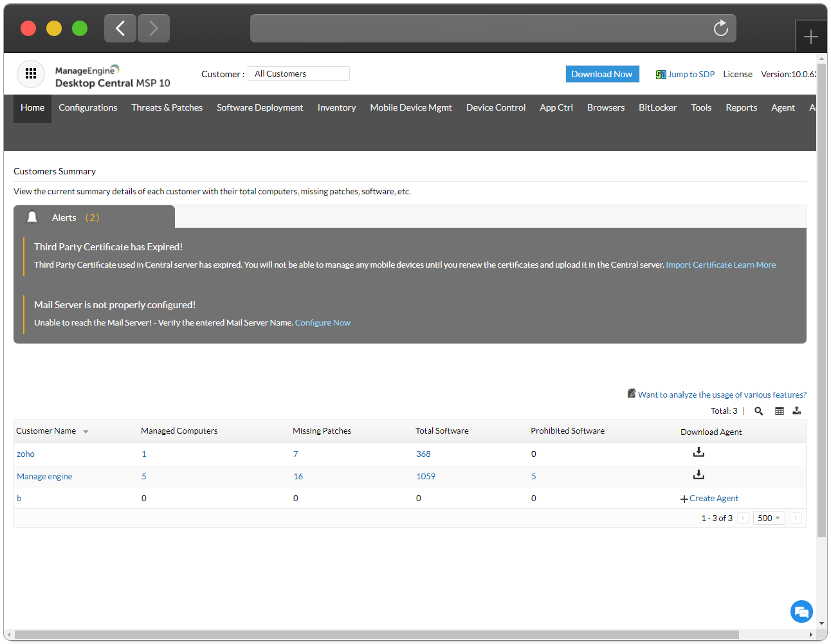Image resolution: width=831 pixels, height=644 pixels.
Task: Download the agent for zoho
Action: coord(699,452)
